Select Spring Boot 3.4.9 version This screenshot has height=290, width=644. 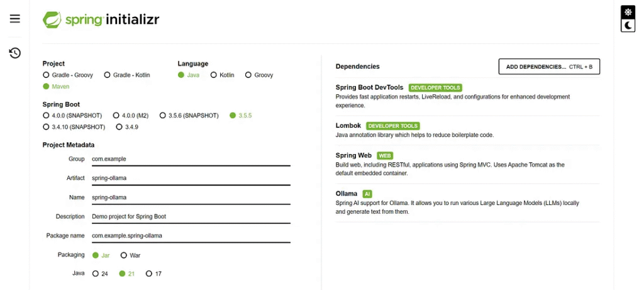click(x=119, y=127)
